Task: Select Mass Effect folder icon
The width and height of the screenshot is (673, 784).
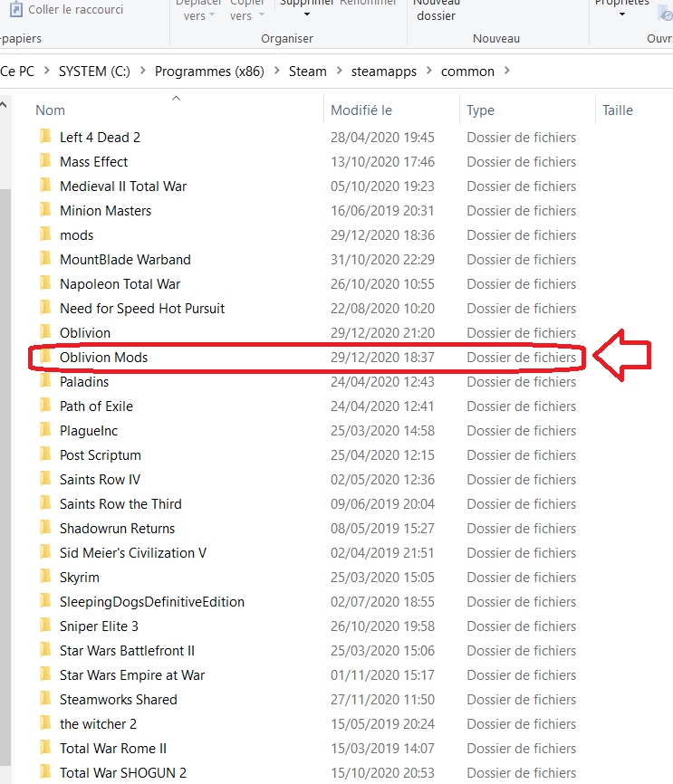Action: [45, 161]
